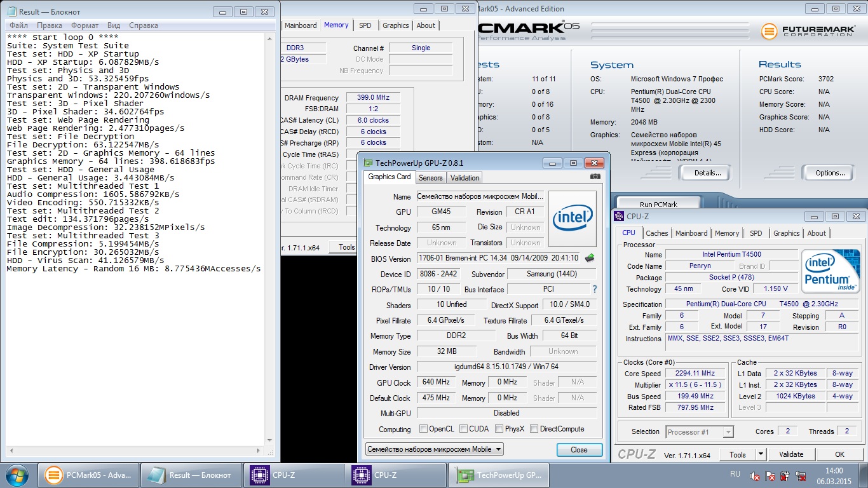Click the OK button in CPU-Z
This screenshot has width=868, height=488.
839,454
